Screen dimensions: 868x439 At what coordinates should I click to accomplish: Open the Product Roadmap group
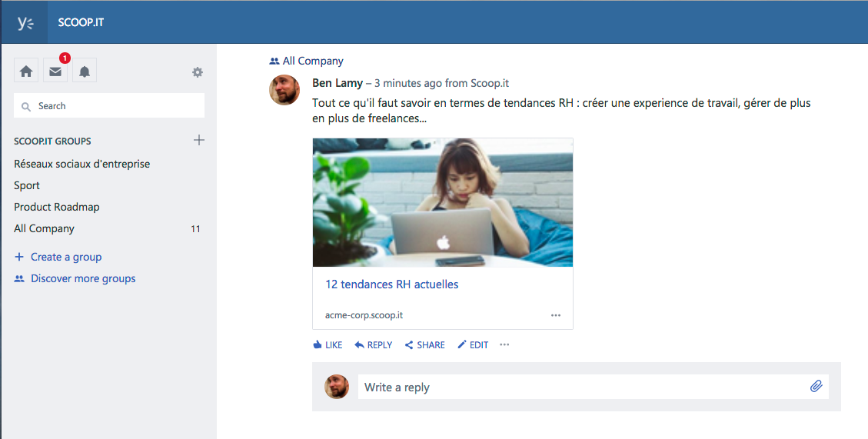tap(56, 207)
